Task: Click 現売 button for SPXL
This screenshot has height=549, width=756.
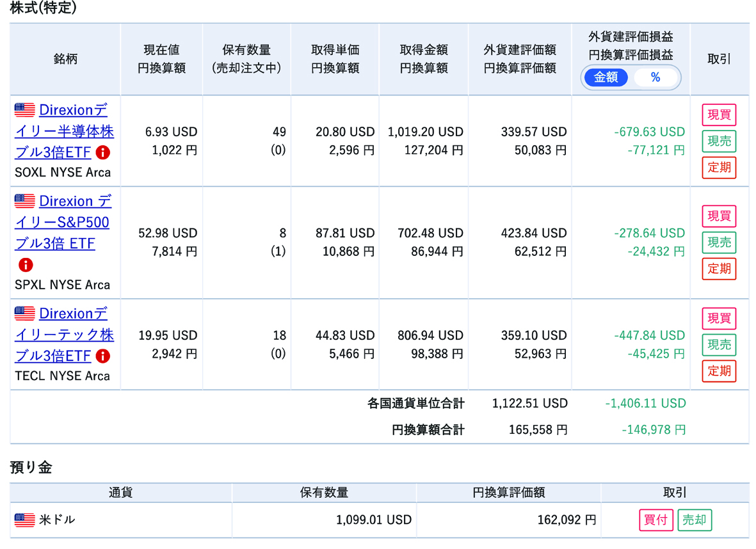Action: pyautogui.click(x=719, y=243)
